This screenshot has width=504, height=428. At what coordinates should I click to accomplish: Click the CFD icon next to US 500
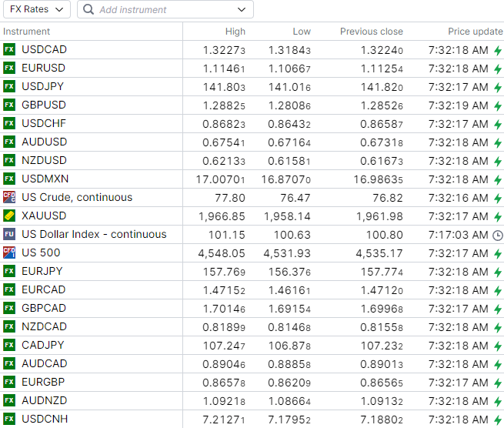click(9, 252)
